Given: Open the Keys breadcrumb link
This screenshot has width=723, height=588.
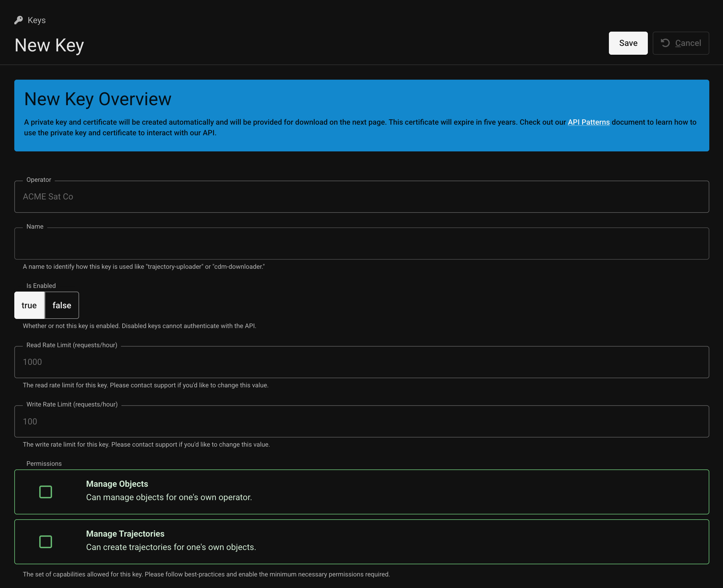Looking at the screenshot, I should click(x=37, y=20).
